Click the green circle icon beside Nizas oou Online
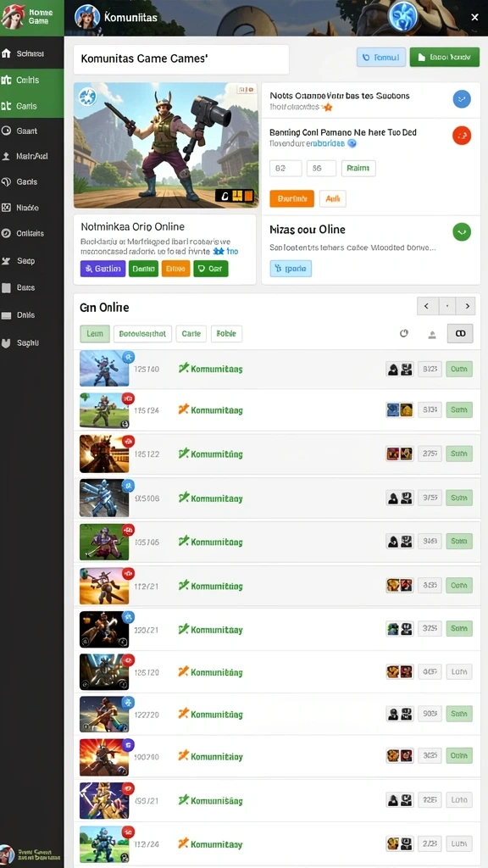 tap(462, 231)
